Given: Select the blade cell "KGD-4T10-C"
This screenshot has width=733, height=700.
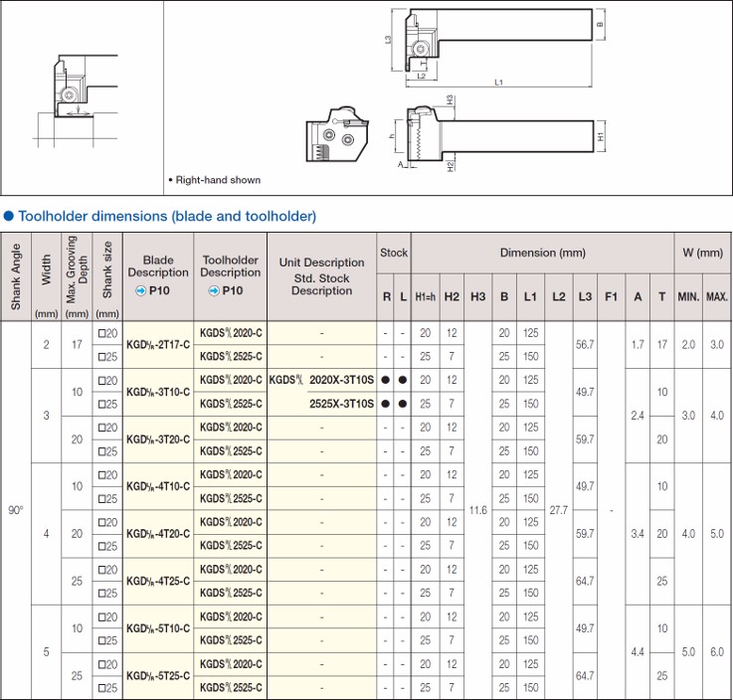Looking at the screenshot, I should [x=158, y=486].
